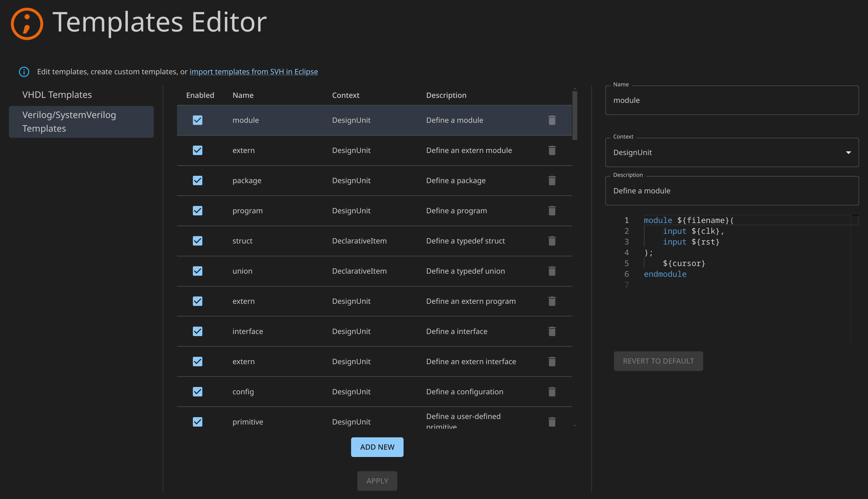Disable the program template checkbox
This screenshot has height=499, width=868.
click(x=197, y=211)
